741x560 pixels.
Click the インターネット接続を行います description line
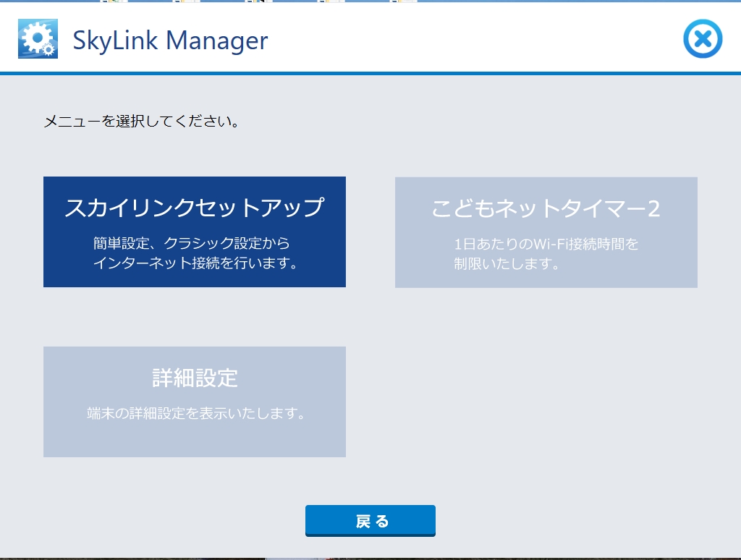(195, 263)
